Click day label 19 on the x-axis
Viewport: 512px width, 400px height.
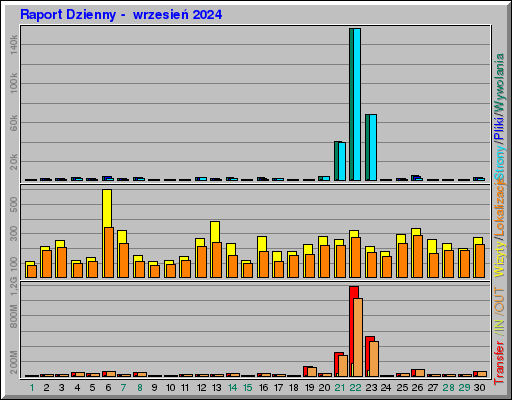pyautogui.click(x=310, y=388)
